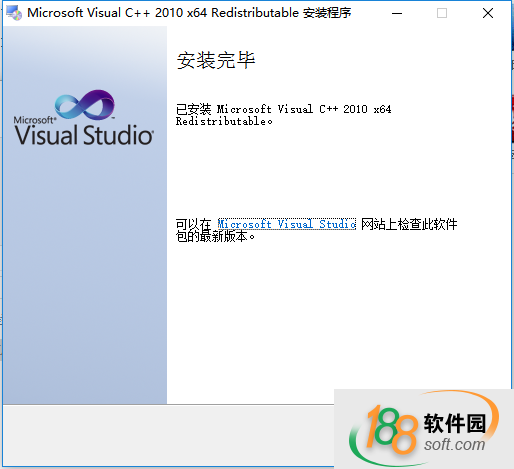This screenshot has width=514, height=469.
Task: Click the 网站上检查此软件 text after the link
Action: coord(409,224)
